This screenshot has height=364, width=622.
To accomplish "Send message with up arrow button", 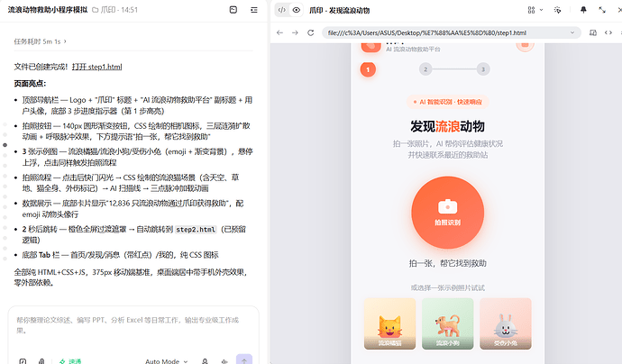I will click(244, 359).
